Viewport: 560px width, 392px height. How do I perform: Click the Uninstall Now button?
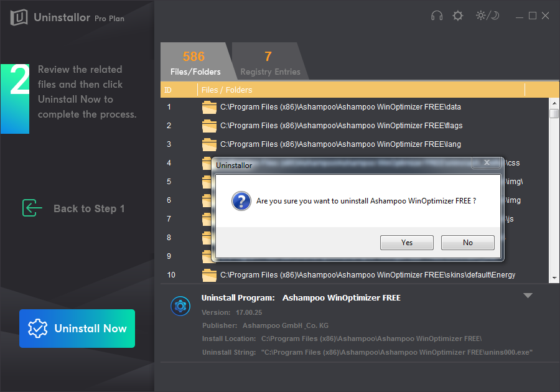(77, 329)
